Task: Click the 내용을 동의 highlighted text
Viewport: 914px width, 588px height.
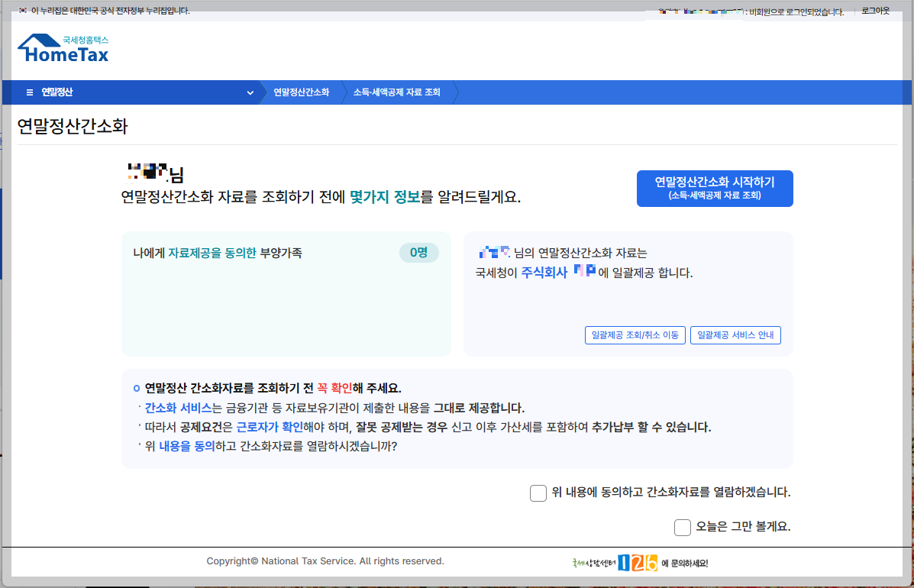Action: coord(186,447)
